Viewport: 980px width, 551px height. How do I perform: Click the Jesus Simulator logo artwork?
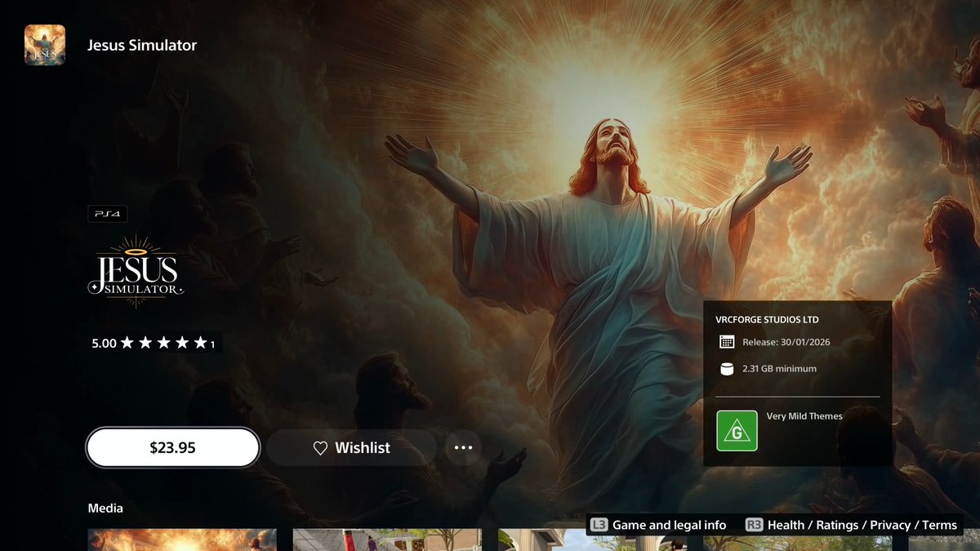pyautogui.click(x=135, y=273)
